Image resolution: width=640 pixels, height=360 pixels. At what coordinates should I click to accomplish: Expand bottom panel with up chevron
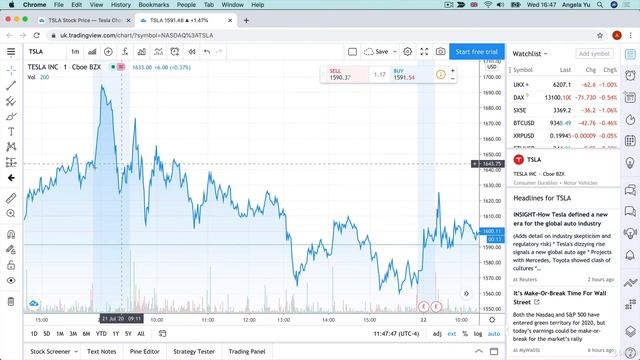point(479,351)
